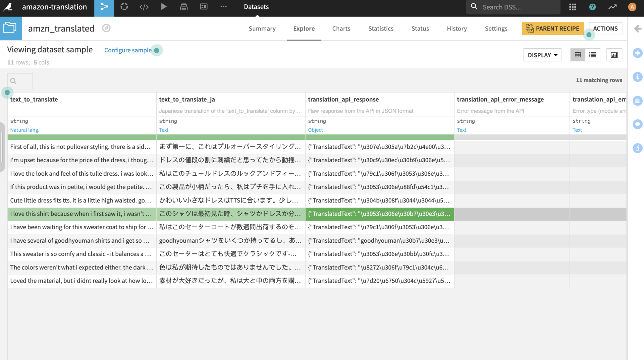Switch to the table view toggle near DISPLAY

tap(578, 55)
